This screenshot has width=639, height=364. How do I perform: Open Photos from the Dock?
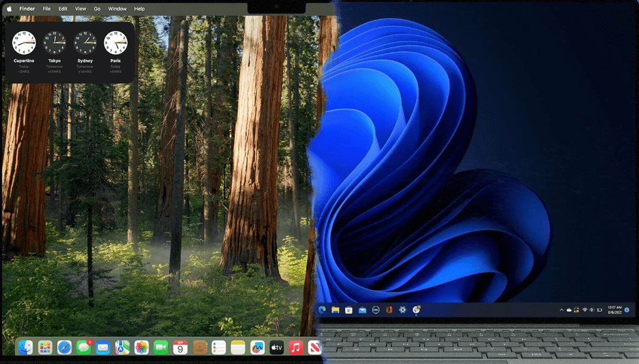[x=141, y=347]
